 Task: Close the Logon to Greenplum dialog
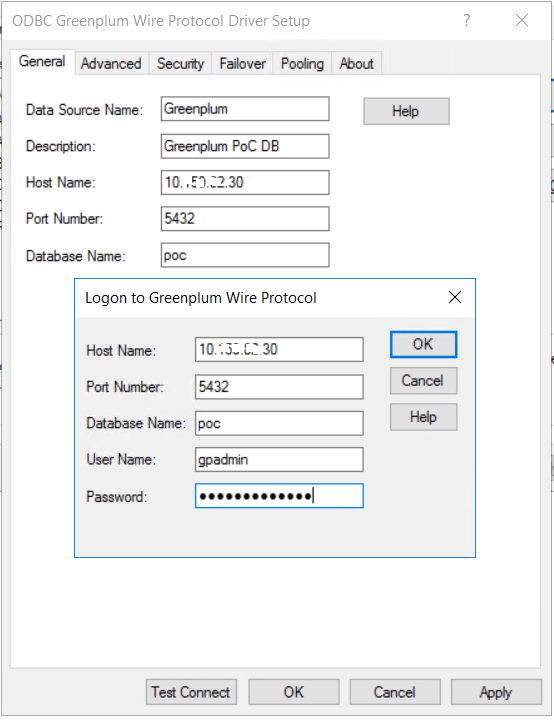455,298
